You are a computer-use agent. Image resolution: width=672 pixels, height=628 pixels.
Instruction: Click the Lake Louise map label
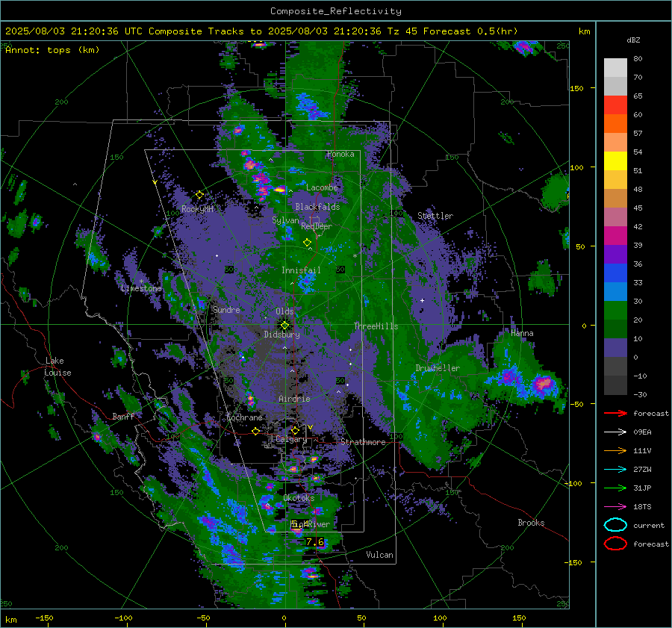point(58,367)
